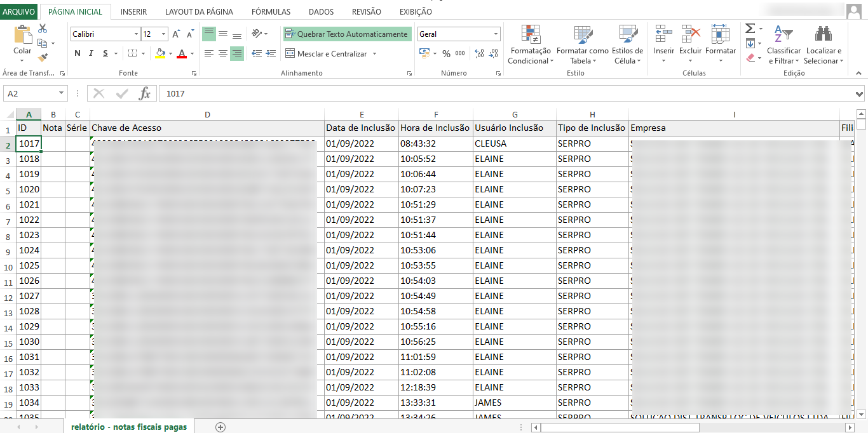Apply thousands separator 000 style
The width and height of the screenshot is (868, 433).
point(460,54)
